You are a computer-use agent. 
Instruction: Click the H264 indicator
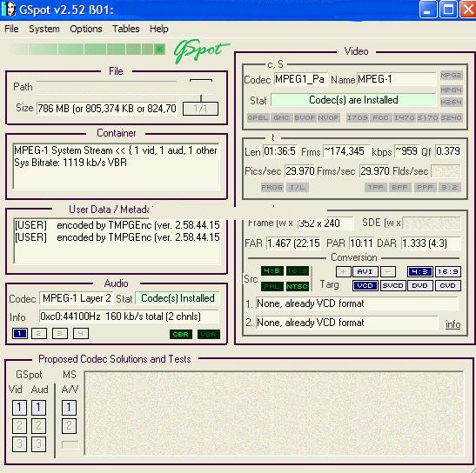[451, 102]
